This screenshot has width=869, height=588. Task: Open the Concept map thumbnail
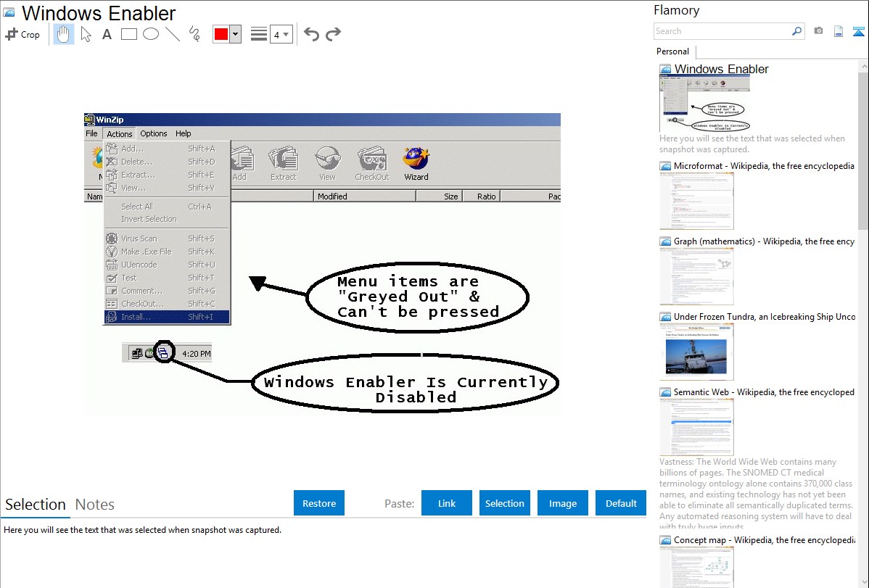(x=696, y=567)
